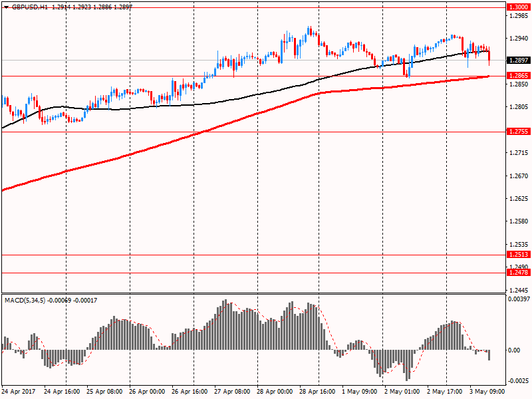The height and width of the screenshot is (399, 532).
Task: Select the MACD(5,34,5) indicator label
Action: point(25,301)
